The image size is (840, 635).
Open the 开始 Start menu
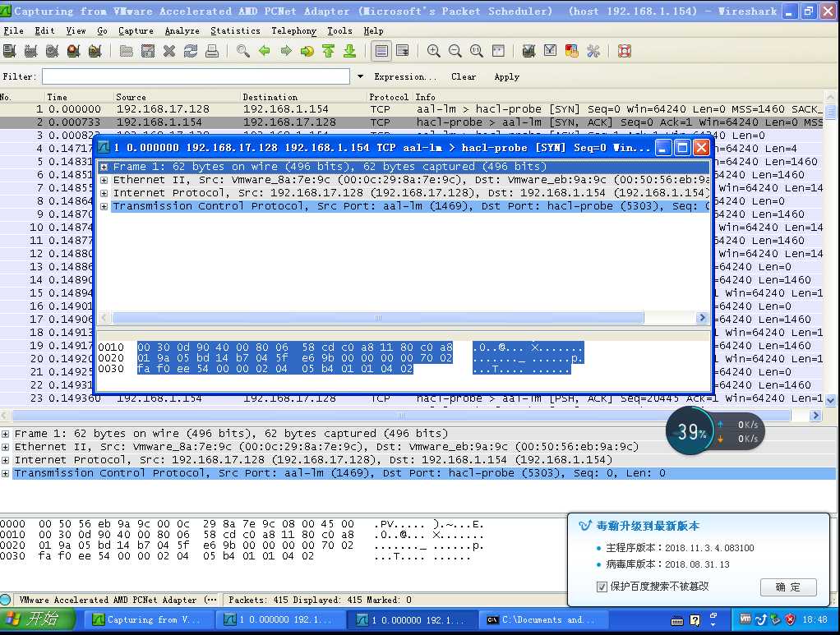[x=38, y=619]
